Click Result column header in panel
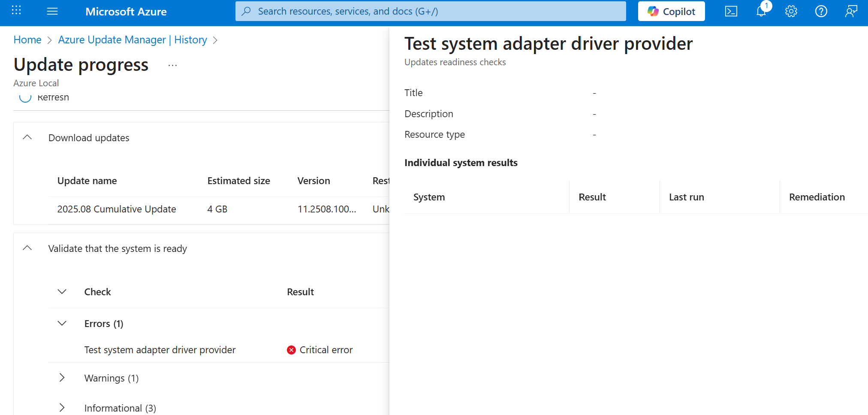The width and height of the screenshot is (868, 415). coord(592,197)
